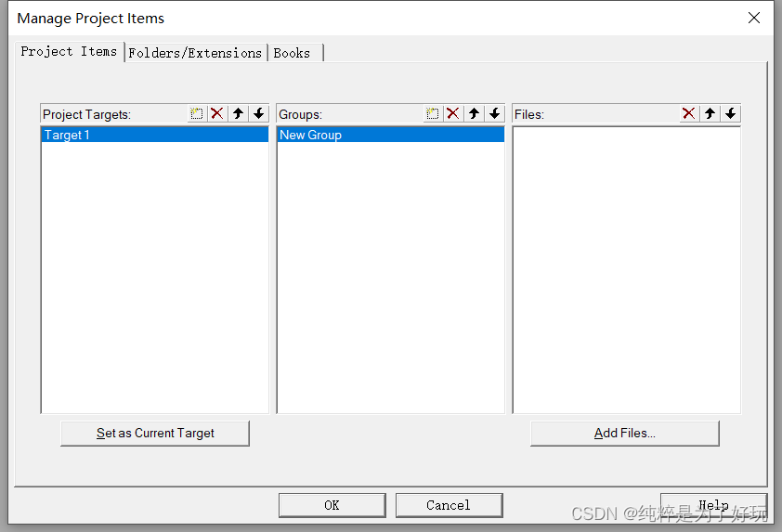
Task: Delete the selected Project Target
Action: [217, 113]
